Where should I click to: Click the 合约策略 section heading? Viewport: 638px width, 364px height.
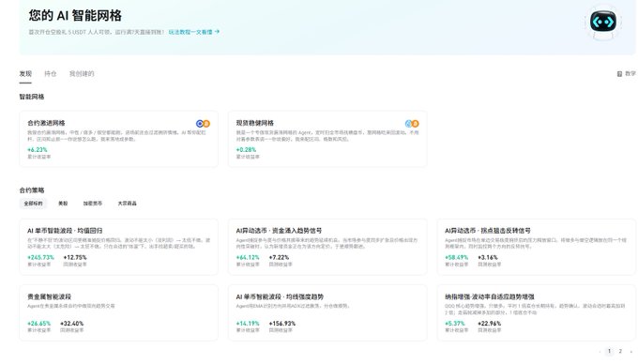(32, 190)
